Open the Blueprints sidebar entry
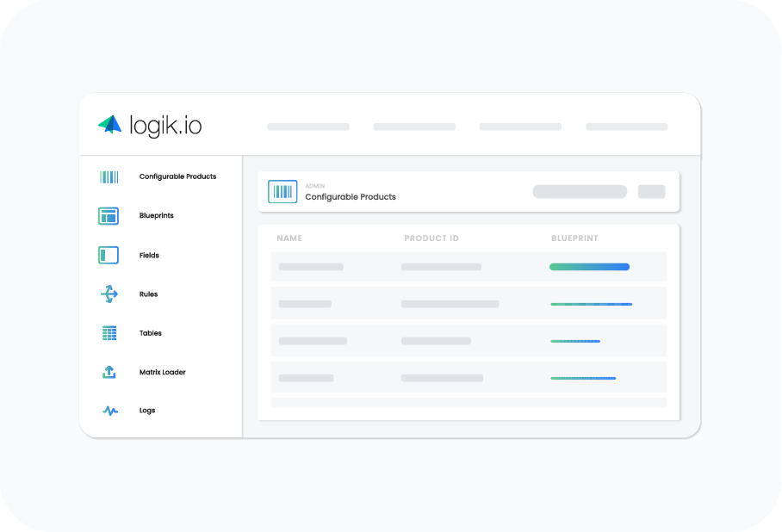This screenshot has width=782, height=532. pyautogui.click(x=156, y=215)
